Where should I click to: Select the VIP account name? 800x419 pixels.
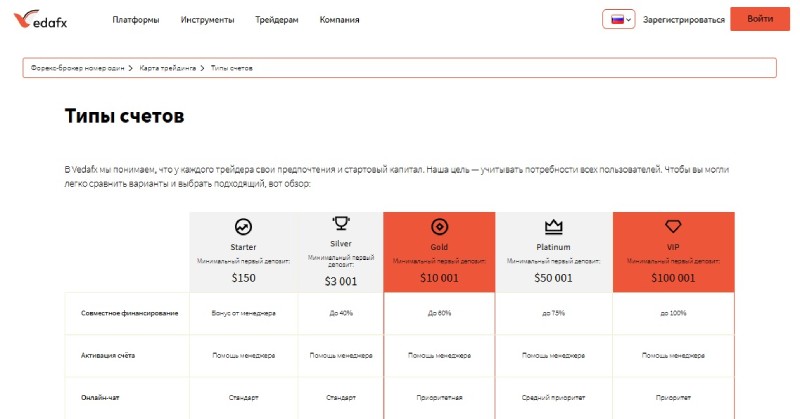pos(673,247)
